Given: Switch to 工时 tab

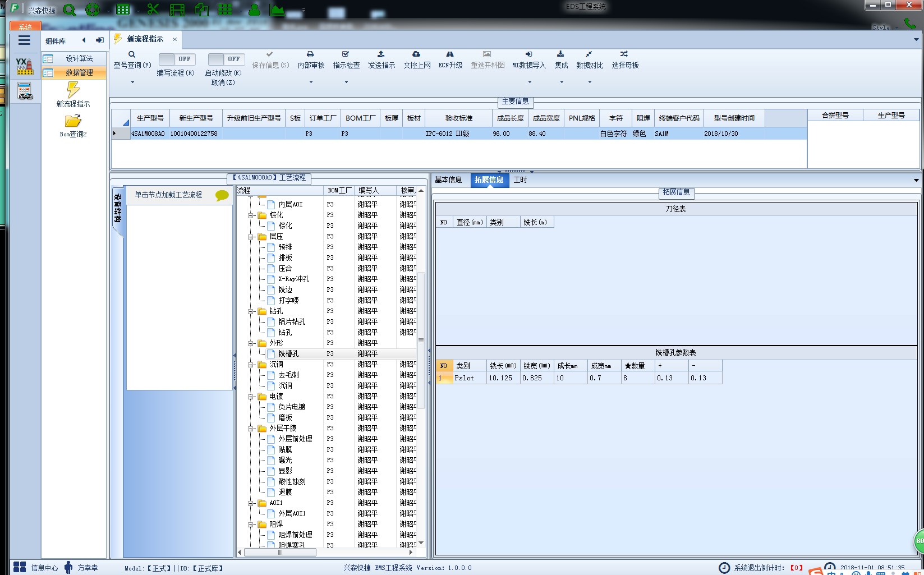Looking at the screenshot, I should click(x=520, y=180).
